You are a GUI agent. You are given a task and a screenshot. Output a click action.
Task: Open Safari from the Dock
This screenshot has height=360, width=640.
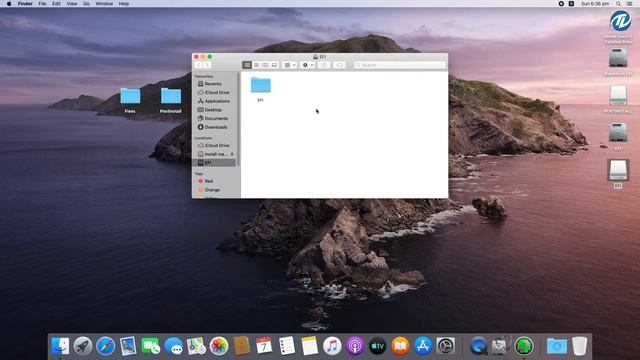click(105, 346)
